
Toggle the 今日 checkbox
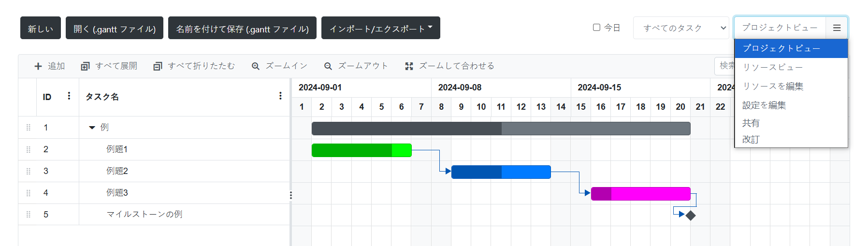pos(597,28)
